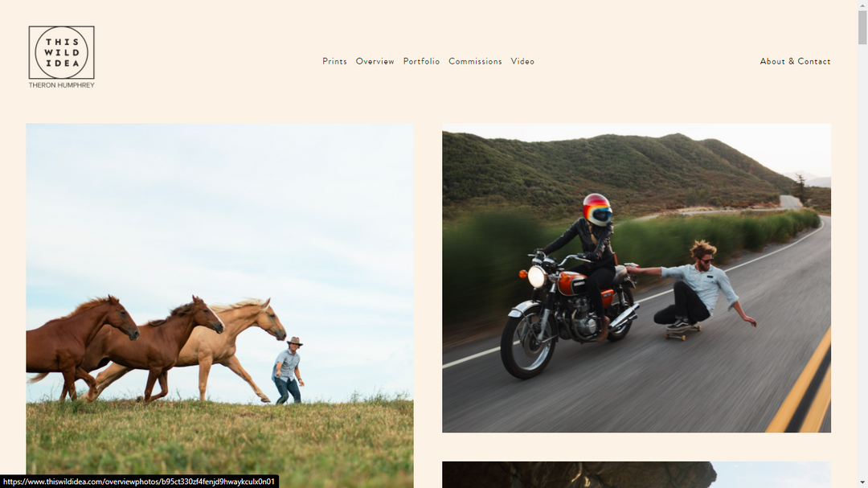Open the Portfolio menu item
This screenshot has height=488, width=868.
pyautogui.click(x=421, y=61)
